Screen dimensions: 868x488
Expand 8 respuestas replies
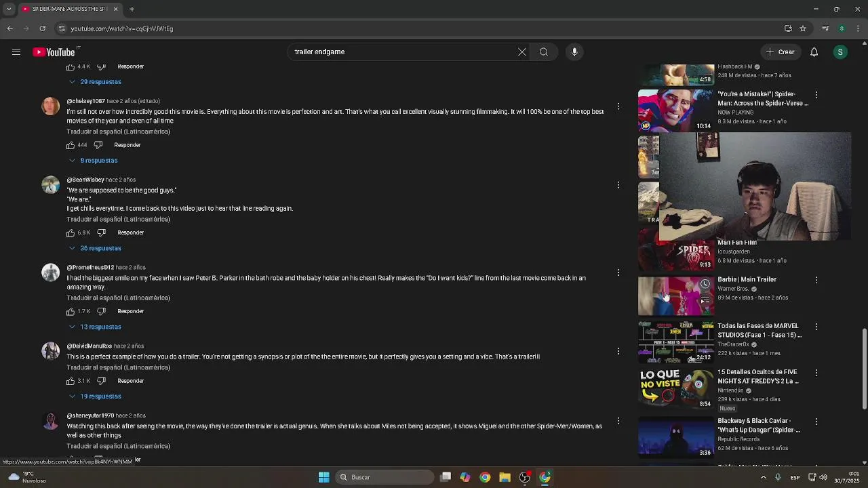click(x=94, y=161)
